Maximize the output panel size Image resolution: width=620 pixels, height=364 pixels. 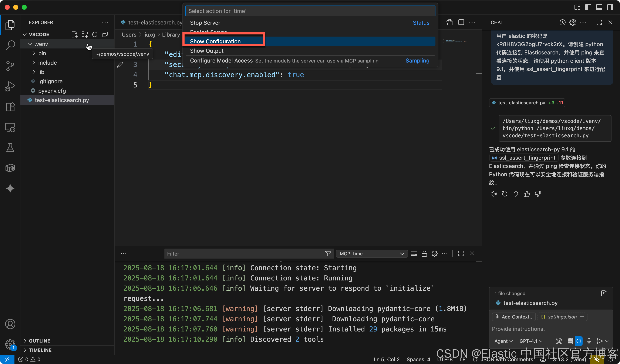tap(461, 254)
